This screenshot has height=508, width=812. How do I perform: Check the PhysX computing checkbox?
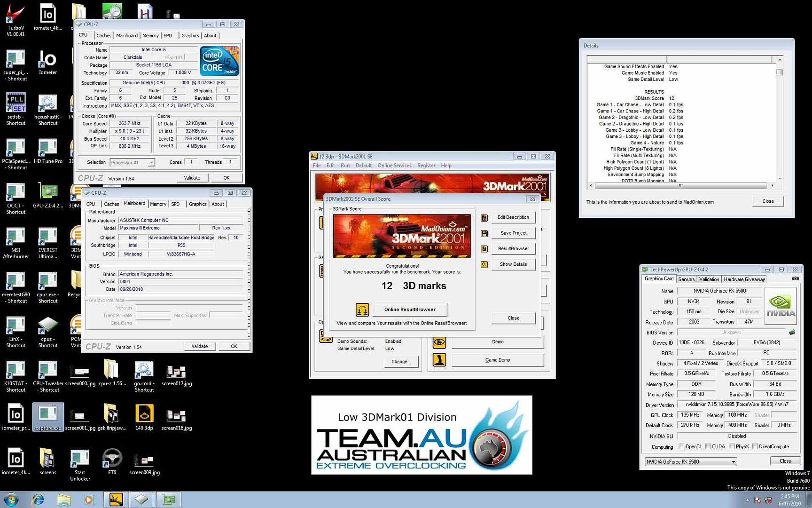tap(732, 447)
